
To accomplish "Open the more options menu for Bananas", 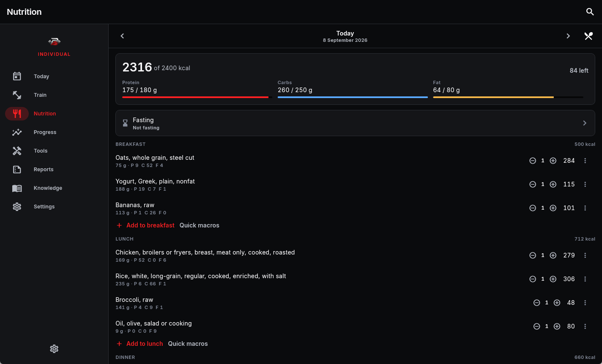I will (585, 208).
